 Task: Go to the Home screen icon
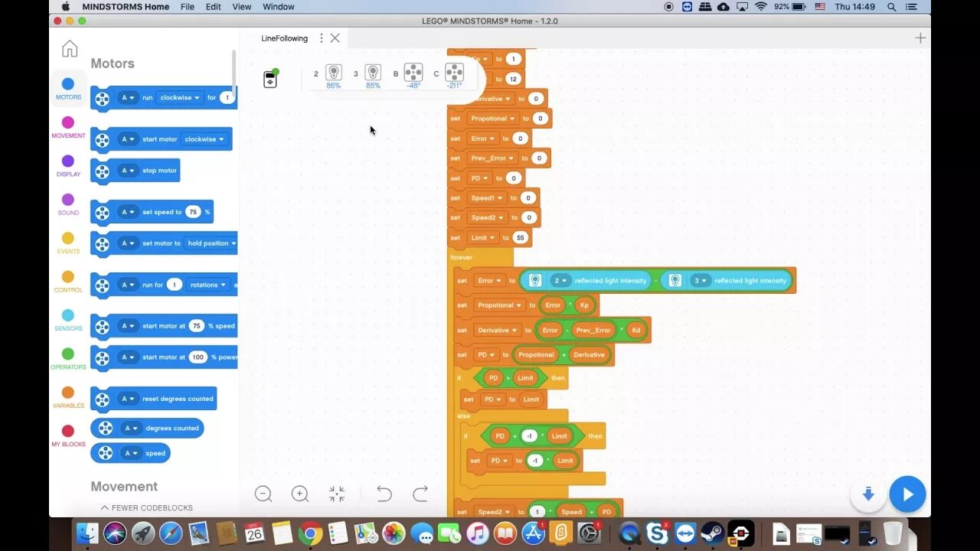70,49
